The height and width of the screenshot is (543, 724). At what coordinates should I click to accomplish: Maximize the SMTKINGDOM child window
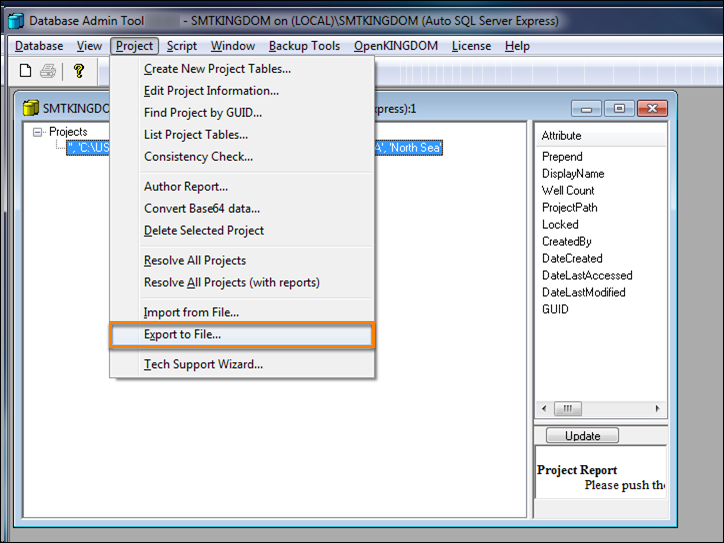pyautogui.click(x=619, y=109)
